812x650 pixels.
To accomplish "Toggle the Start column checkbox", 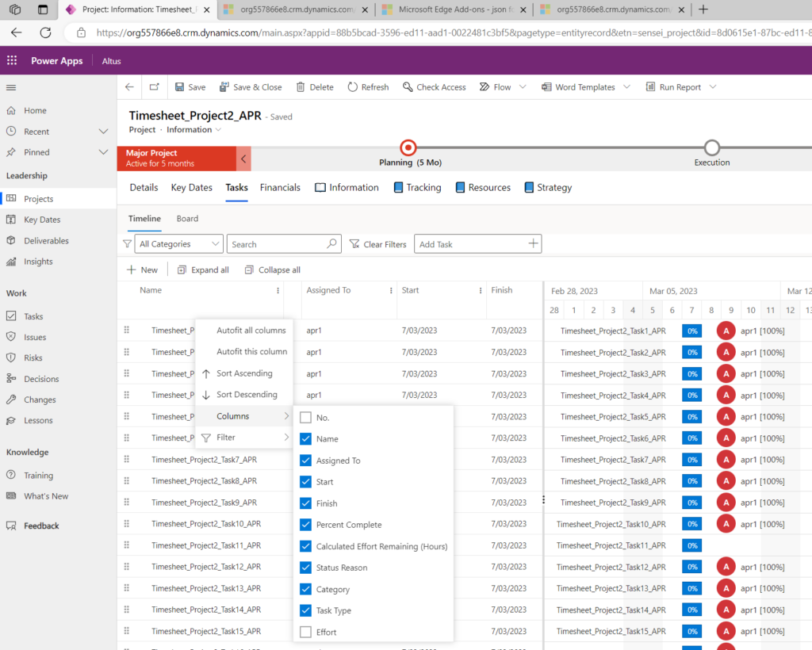I will click(x=305, y=482).
